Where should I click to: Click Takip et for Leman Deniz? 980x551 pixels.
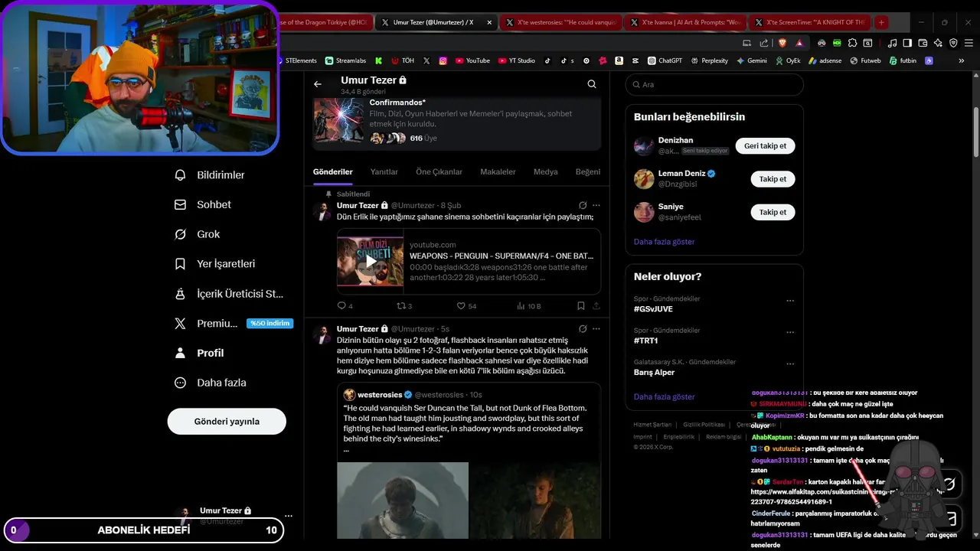pos(773,179)
